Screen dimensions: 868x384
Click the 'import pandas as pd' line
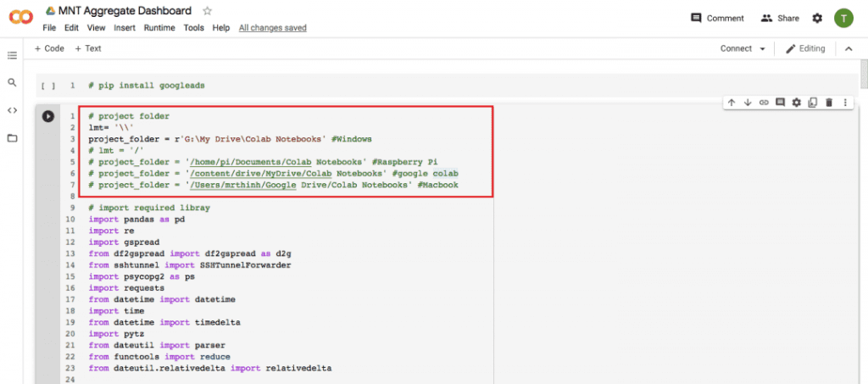[x=136, y=219]
